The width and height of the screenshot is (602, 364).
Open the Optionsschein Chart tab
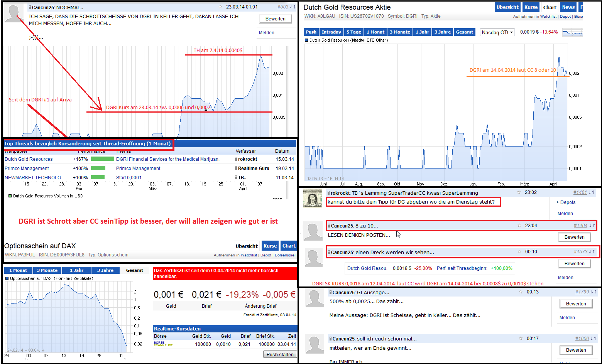coord(289,246)
